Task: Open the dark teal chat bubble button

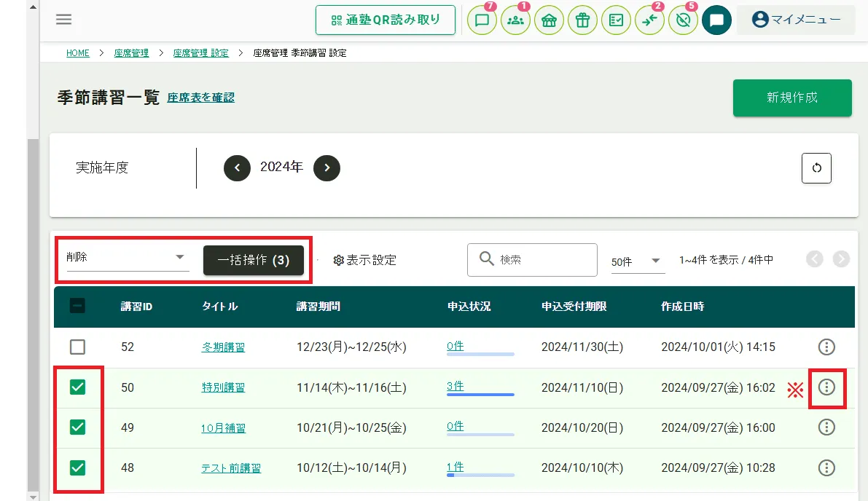Action: tap(717, 20)
